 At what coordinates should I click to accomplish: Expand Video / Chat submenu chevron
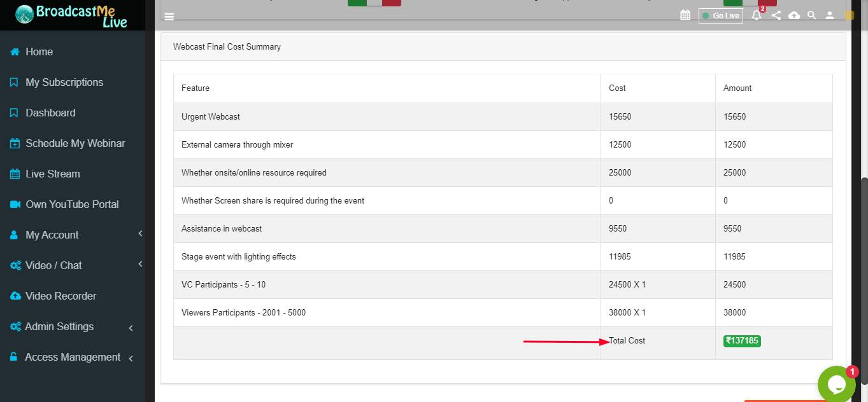point(140,263)
